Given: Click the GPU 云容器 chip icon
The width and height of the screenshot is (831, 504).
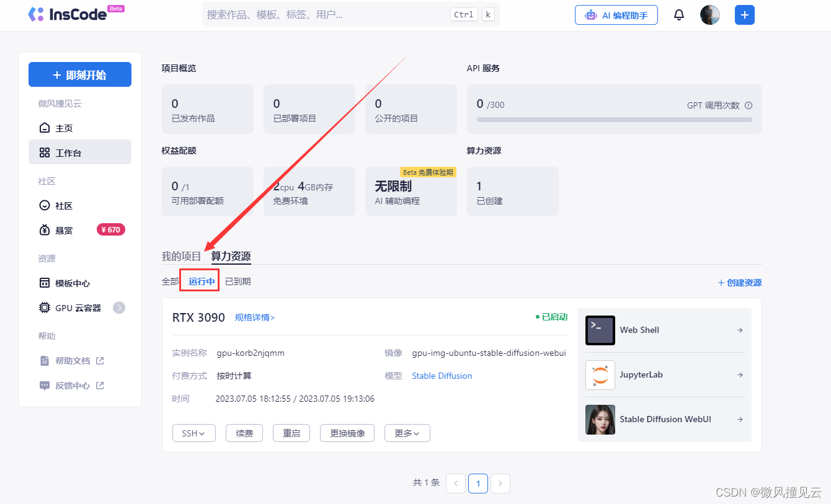Looking at the screenshot, I should point(44,307).
